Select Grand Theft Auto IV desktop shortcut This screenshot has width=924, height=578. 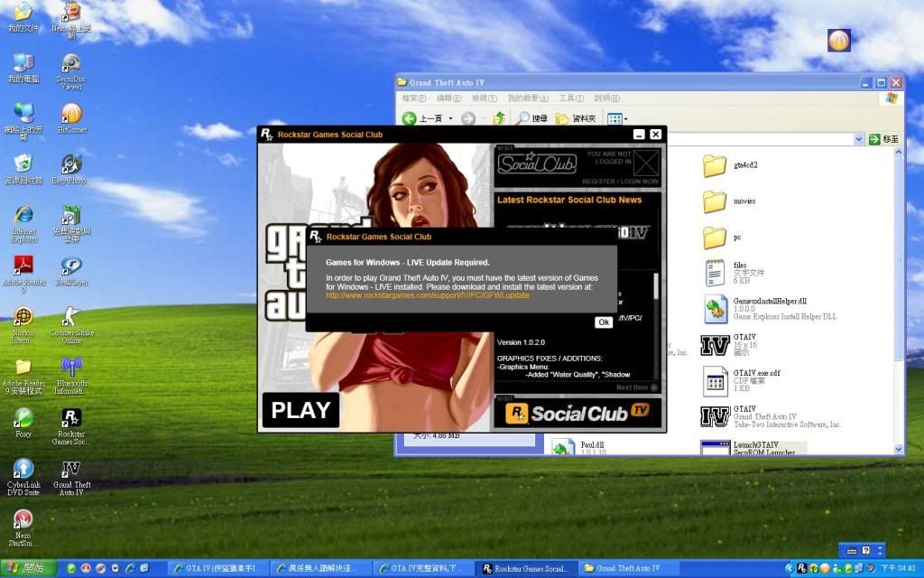coord(71,475)
